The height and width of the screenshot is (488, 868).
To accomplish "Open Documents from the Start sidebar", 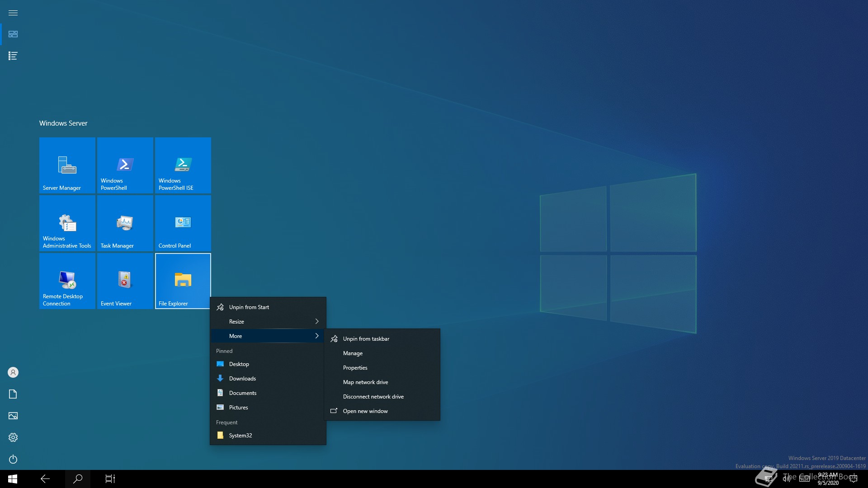I will 13,394.
